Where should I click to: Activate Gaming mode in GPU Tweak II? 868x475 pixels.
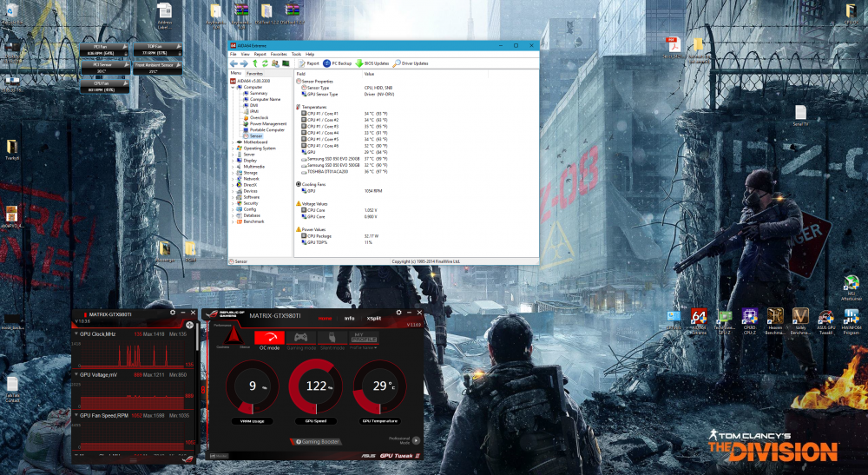(x=300, y=339)
